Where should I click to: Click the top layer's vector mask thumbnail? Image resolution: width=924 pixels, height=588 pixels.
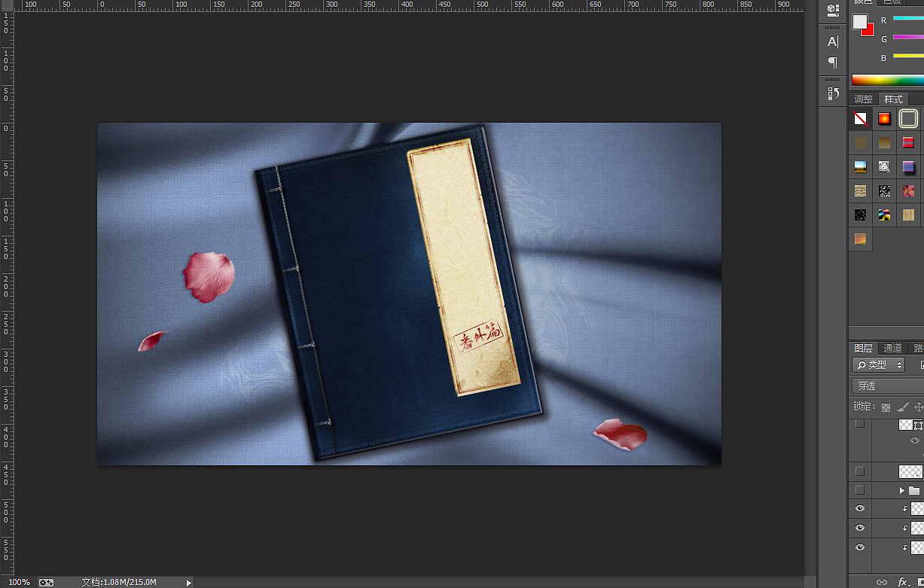(918, 425)
